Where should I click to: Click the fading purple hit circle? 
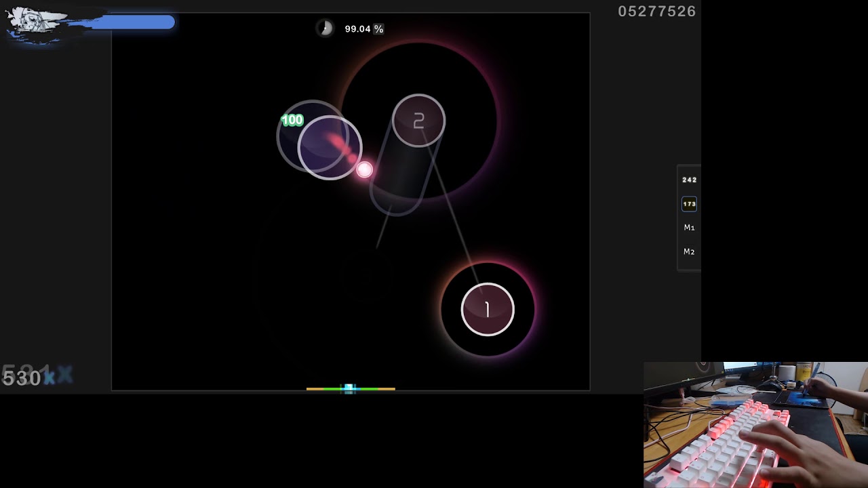[330, 147]
